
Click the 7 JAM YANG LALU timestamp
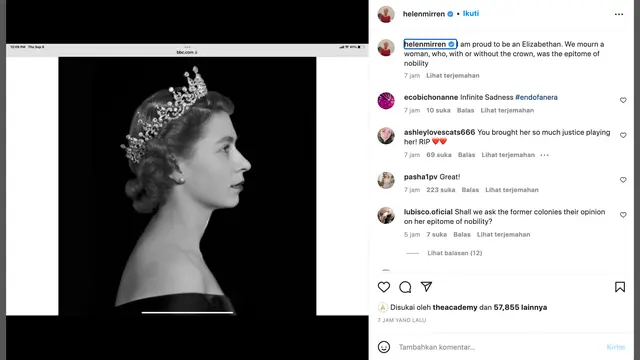point(402,320)
